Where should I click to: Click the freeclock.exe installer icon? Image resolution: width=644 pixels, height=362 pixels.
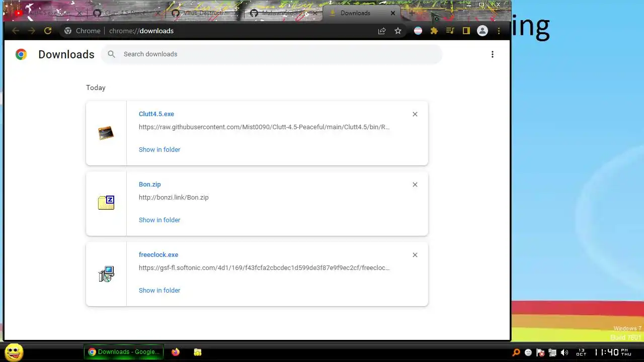point(106,274)
